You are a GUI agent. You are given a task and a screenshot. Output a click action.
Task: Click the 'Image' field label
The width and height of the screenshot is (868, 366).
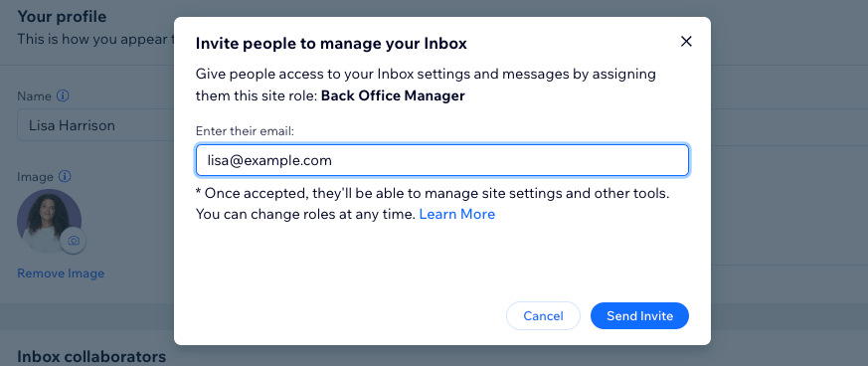(x=36, y=177)
